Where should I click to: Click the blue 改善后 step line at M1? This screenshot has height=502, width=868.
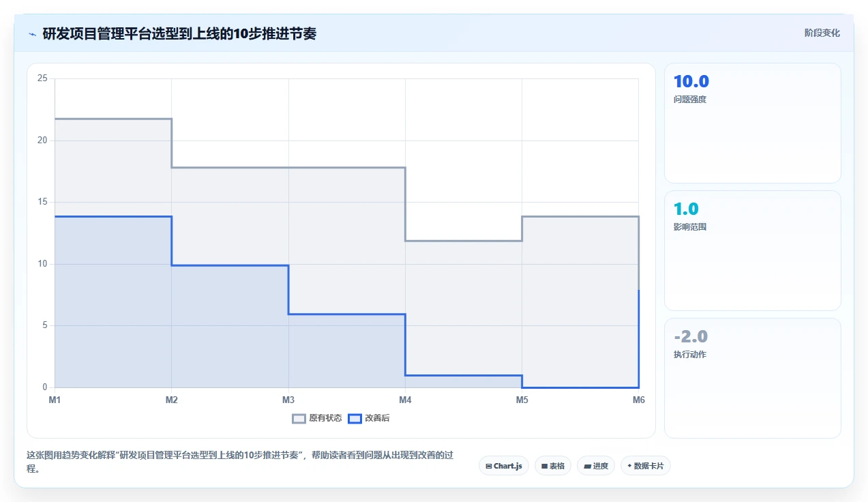[x=56, y=216]
